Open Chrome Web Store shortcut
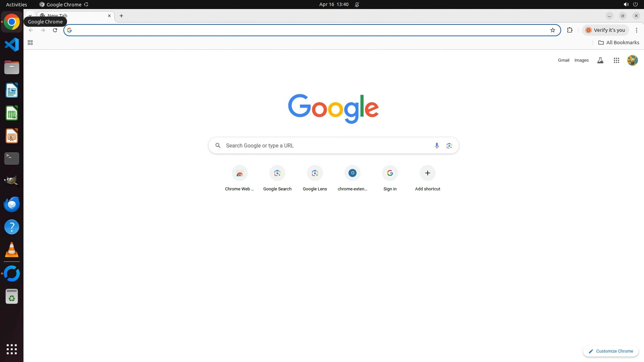 (239, 173)
